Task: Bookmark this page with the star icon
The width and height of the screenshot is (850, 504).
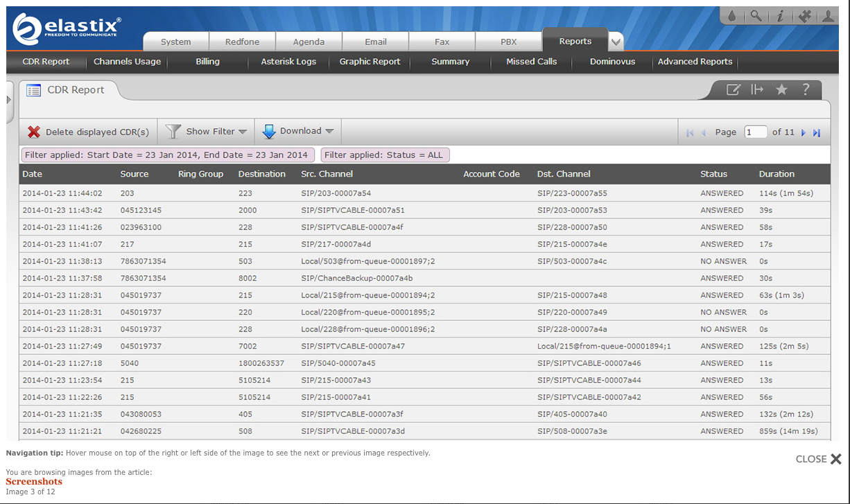Action: click(781, 89)
